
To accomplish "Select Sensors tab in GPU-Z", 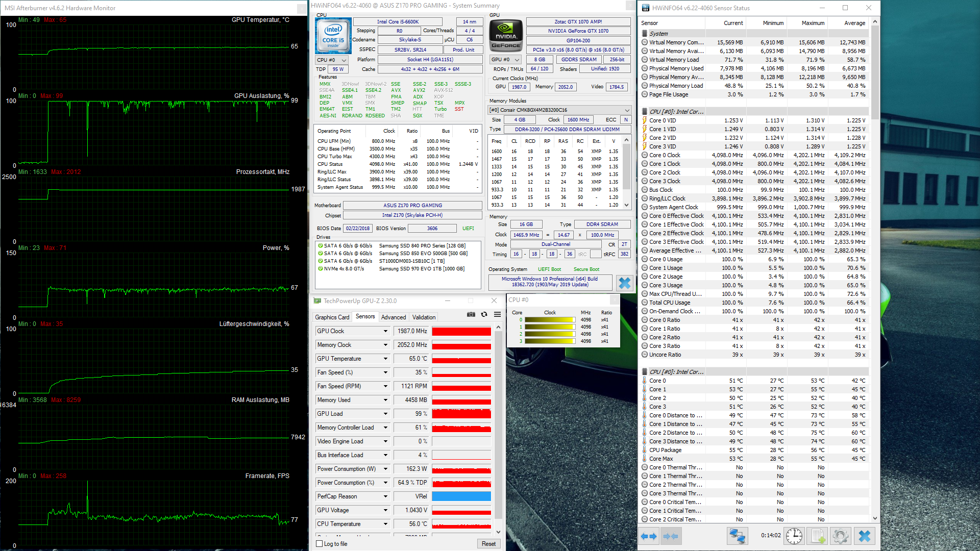I will coord(365,316).
